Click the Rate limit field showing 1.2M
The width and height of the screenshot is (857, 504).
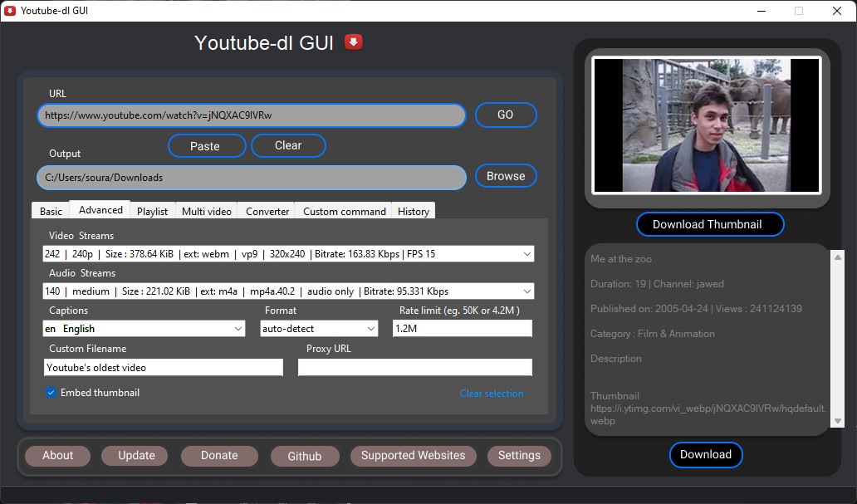tap(462, 329)
